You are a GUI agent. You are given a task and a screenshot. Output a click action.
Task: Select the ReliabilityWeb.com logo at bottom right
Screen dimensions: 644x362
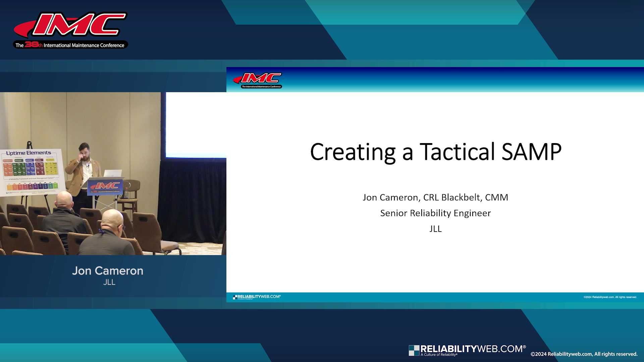pos(468,349)
